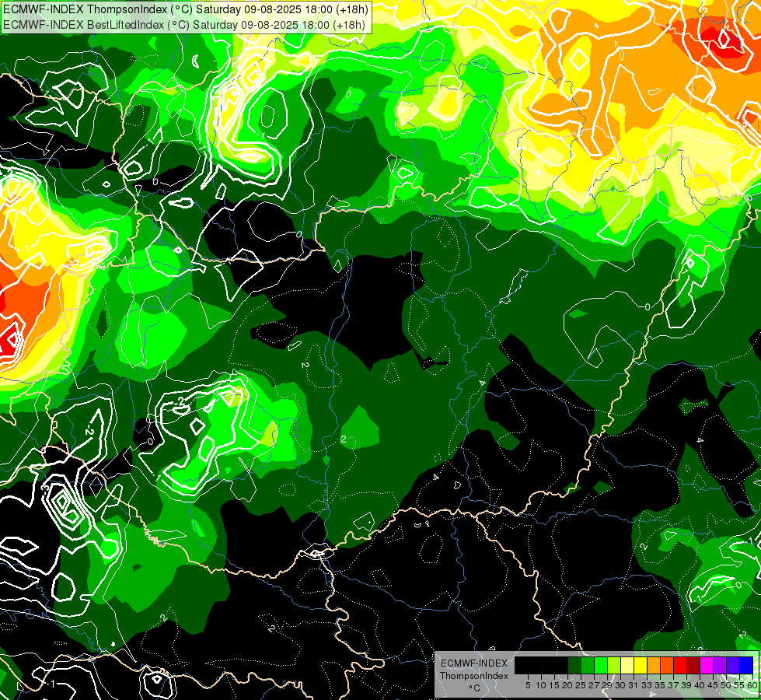Viewport: 761px width, 700px height.
Task: Click the legend tick value 33
Action: pyautogui.click(x=647, y=685)
